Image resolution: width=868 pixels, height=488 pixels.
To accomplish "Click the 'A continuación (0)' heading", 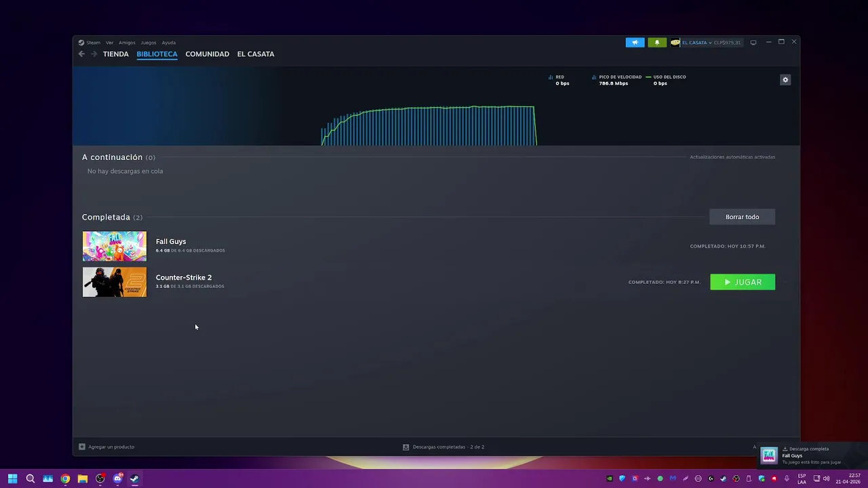I will [x=119, y=157].
